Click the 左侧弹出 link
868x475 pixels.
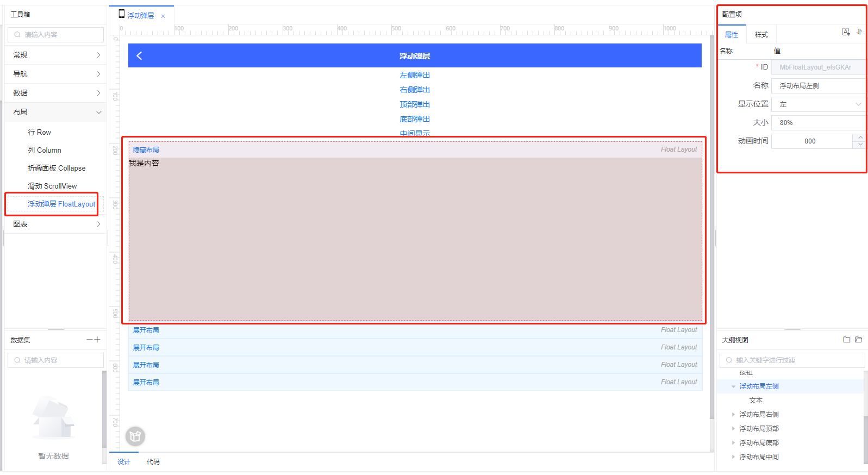point(415,75)
